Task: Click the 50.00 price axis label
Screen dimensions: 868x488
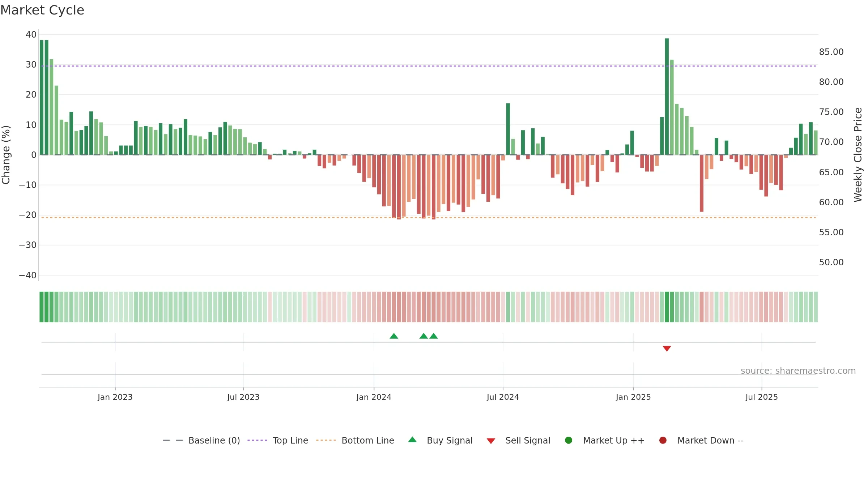Action: pyautogui.click(x=831, y=262)
